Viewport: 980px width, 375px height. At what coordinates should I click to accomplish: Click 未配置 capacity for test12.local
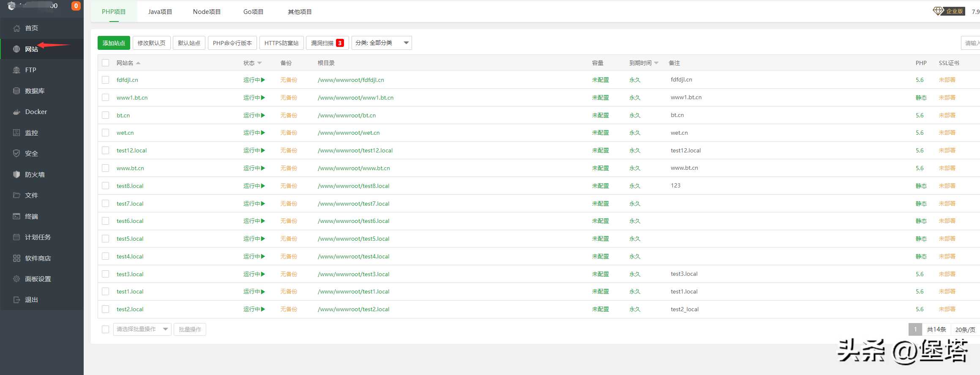[601, 150]
